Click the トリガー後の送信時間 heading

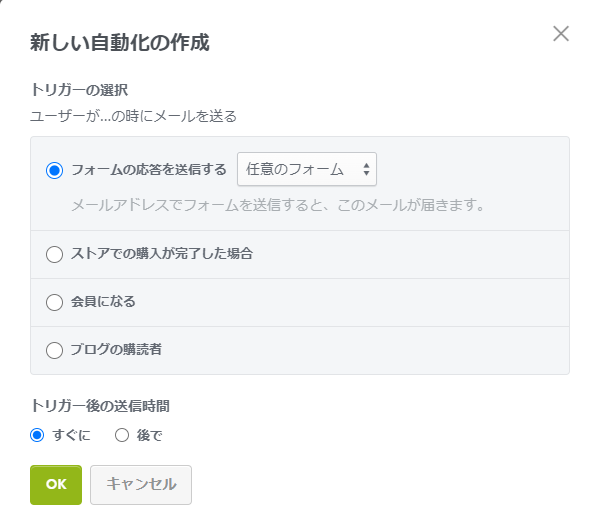coord(100,406)
